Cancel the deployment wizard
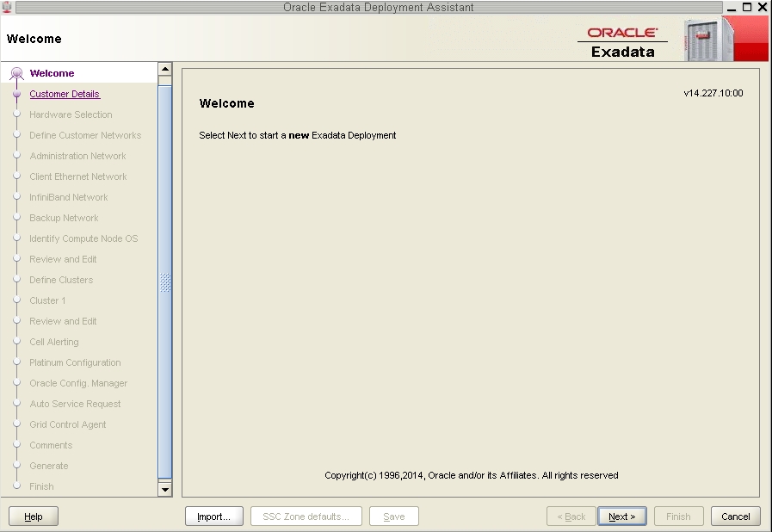The width and height of the screenshot is (772, 532). click(x=735, y=516)
